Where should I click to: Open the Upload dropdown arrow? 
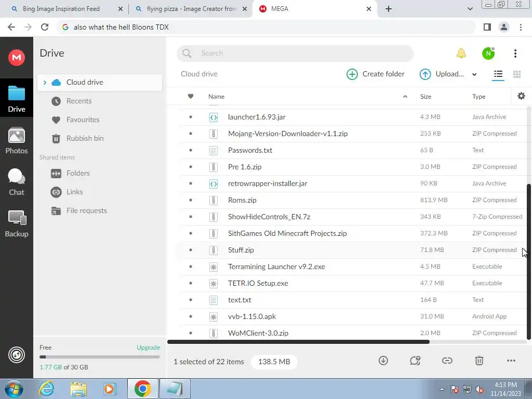(474, 74)
